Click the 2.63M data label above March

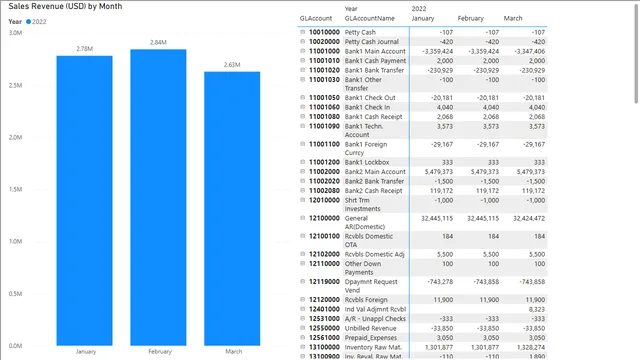tap(232, 65)
